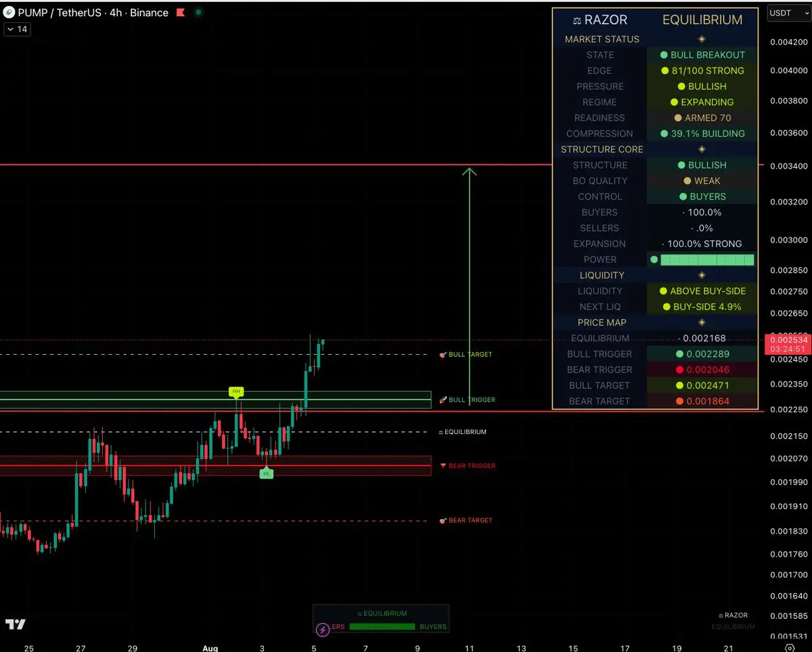The width and height of the screenshot is (812, 652).
Task: Click the MARKET STATUS section header
Action: click(x=602, y=39)
